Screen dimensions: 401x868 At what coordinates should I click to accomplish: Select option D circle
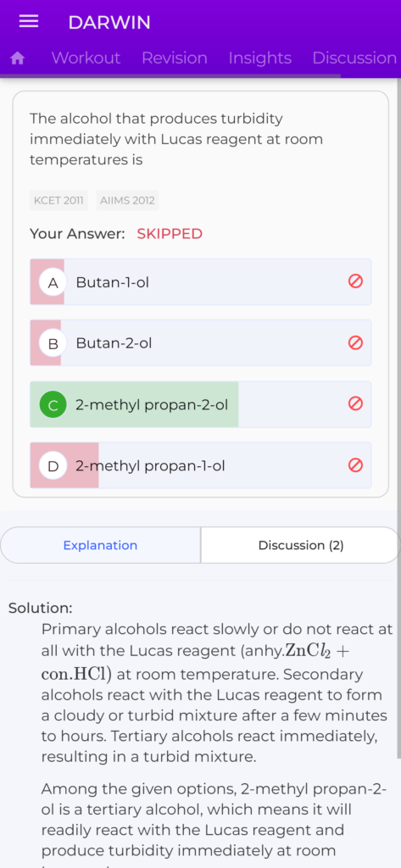[53, 466]
